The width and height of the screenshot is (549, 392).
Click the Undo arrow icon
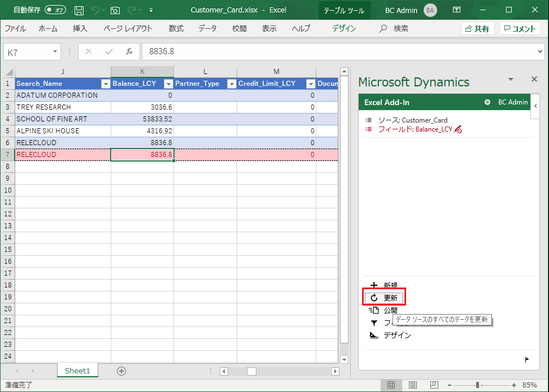94,10
